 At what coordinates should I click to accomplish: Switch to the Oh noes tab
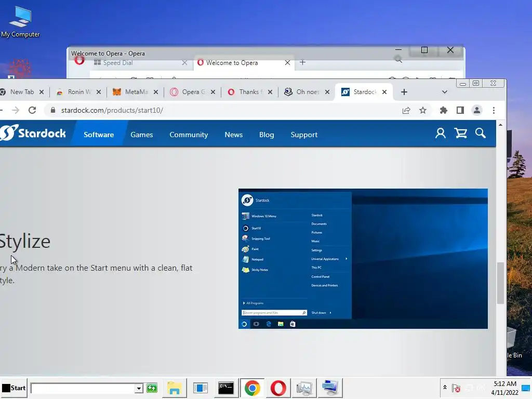308,92
